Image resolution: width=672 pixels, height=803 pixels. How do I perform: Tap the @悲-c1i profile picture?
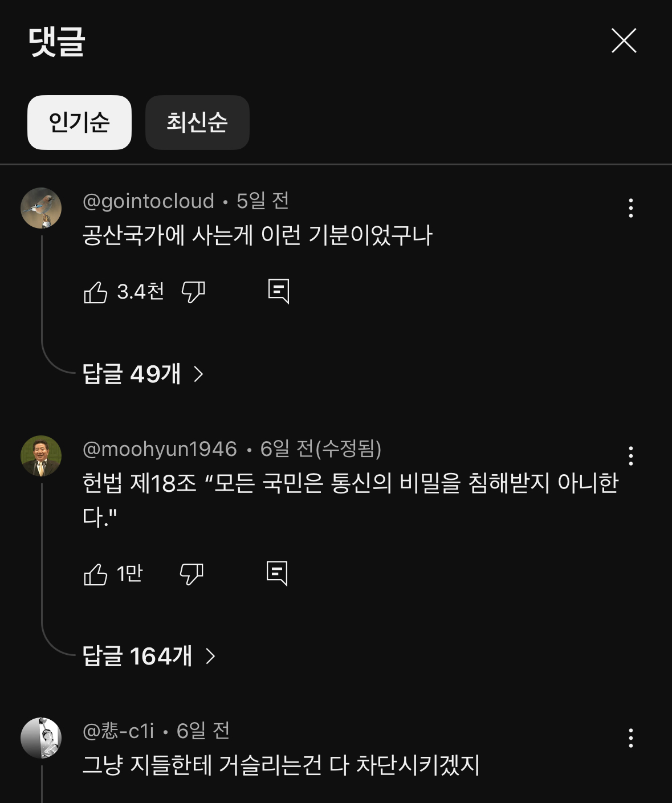[41, 738]
